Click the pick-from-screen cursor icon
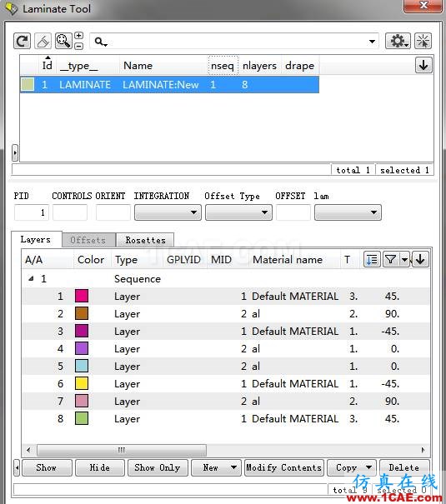The width and height of the screenshot is (446, 504). pos(423,41)
